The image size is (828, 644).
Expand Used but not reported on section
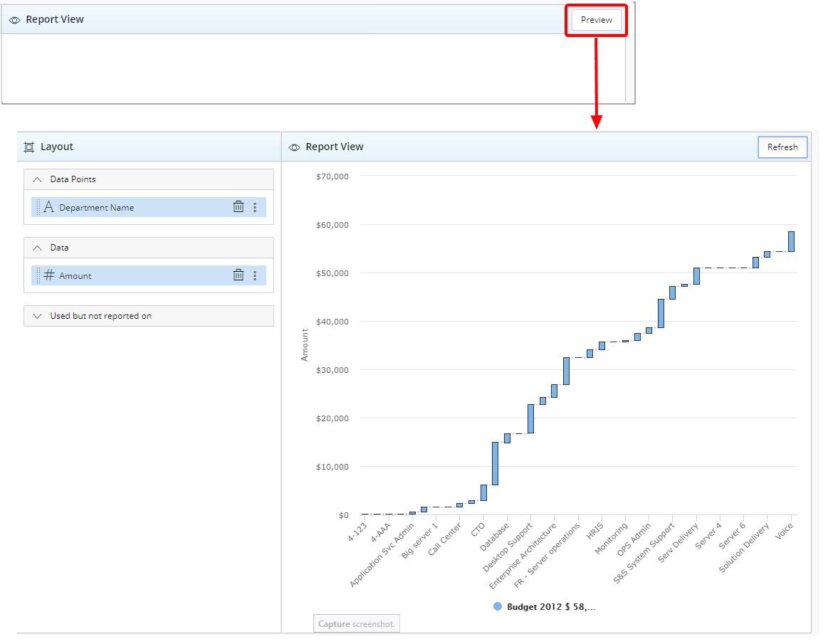(x=37, y=316)
